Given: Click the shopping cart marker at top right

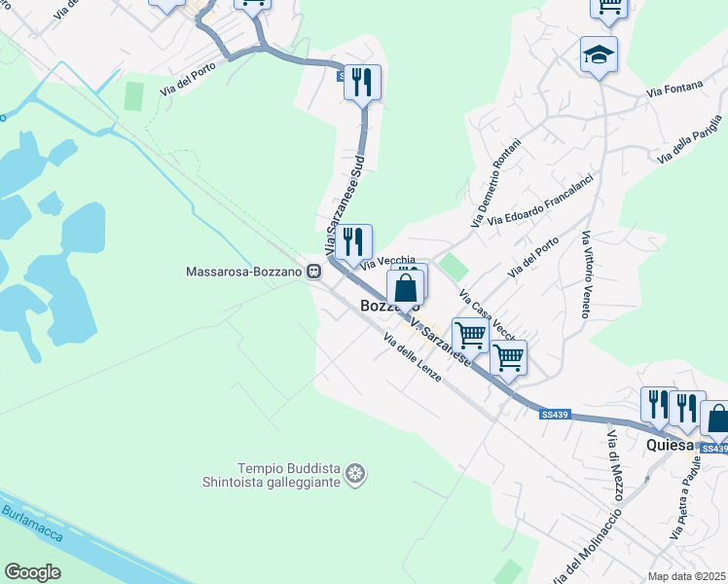Looking at the screenshot, I should [x=608, y=8].
